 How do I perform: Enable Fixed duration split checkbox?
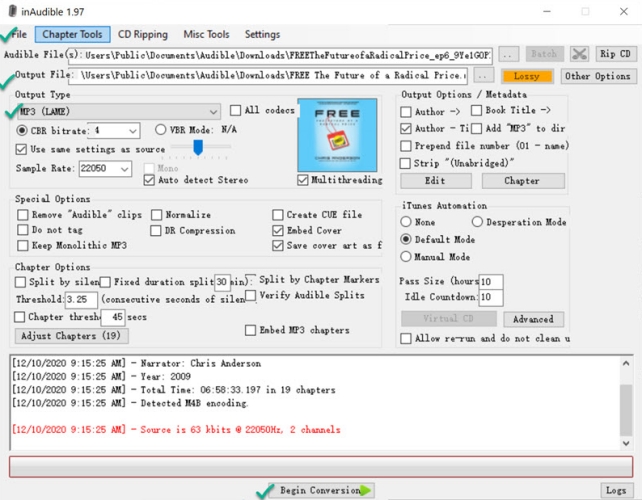click(x=105, y=282)
